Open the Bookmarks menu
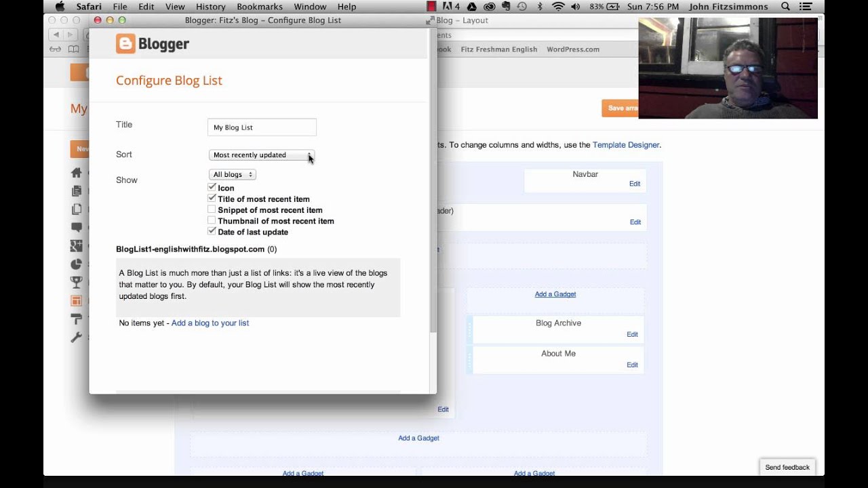Screen dimensions: 868x488 (x=260, y=7)
